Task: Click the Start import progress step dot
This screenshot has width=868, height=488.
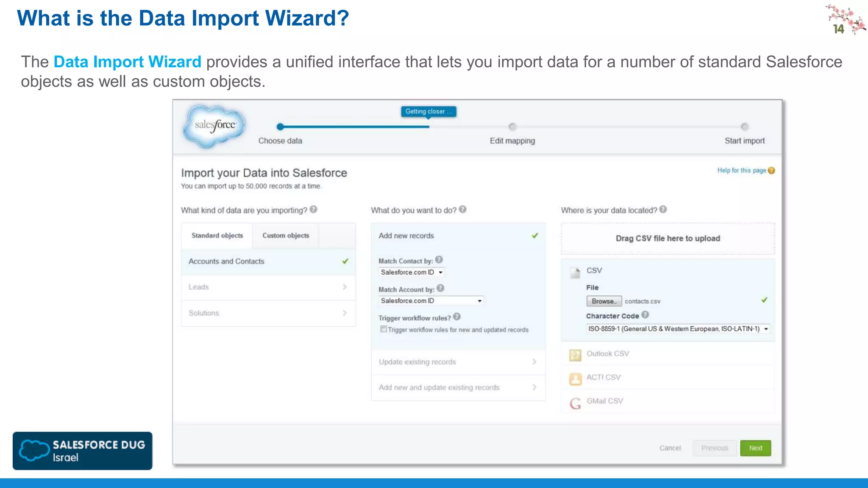Action: pyautogui.click(x=745, y=127)
